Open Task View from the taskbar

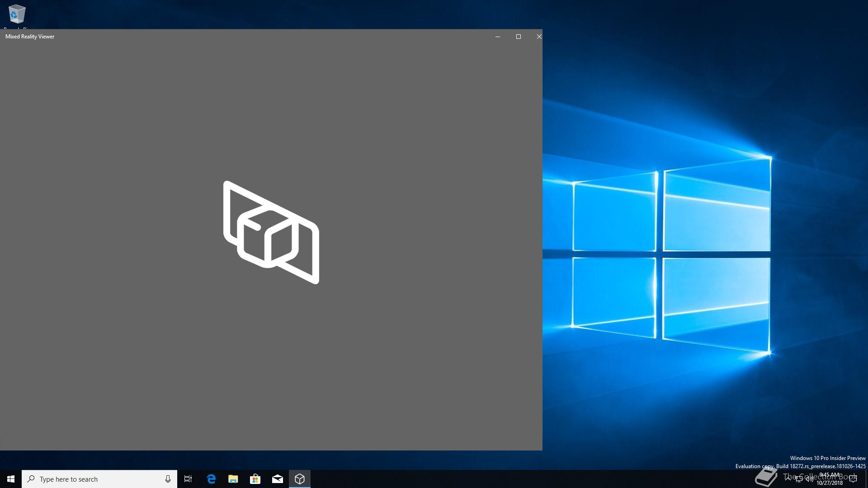click(188, 479)
